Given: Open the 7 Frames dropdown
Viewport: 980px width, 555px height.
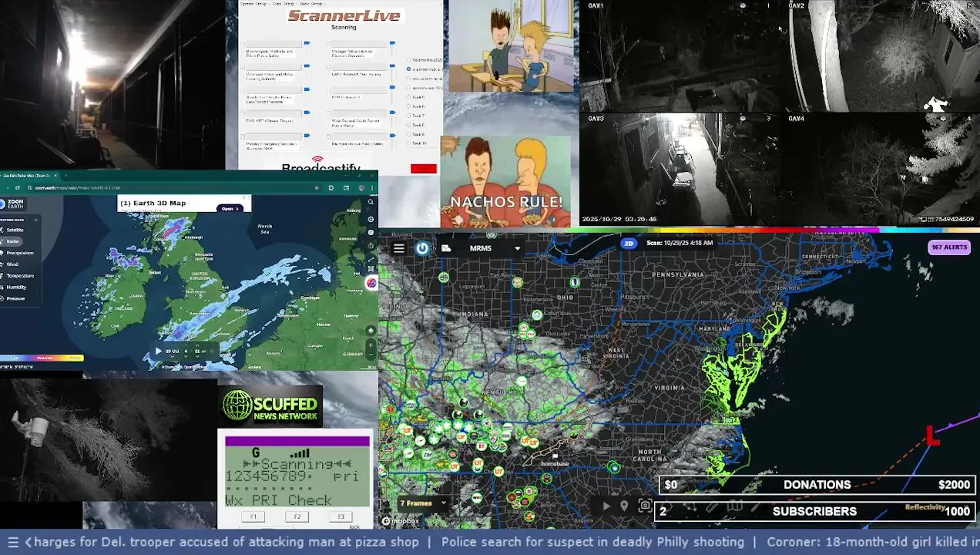Looking at the screenshot, I should 422,503.
